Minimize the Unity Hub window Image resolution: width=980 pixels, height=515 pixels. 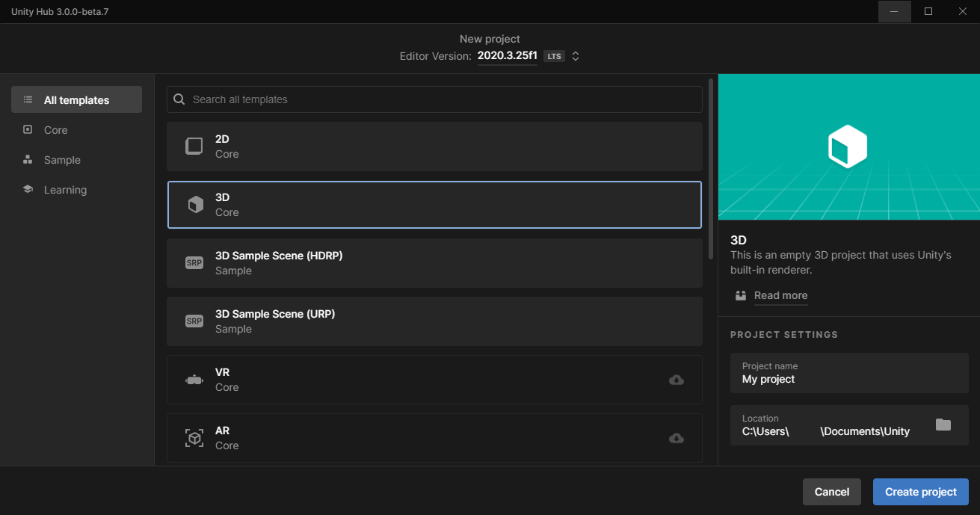[894, 11]
